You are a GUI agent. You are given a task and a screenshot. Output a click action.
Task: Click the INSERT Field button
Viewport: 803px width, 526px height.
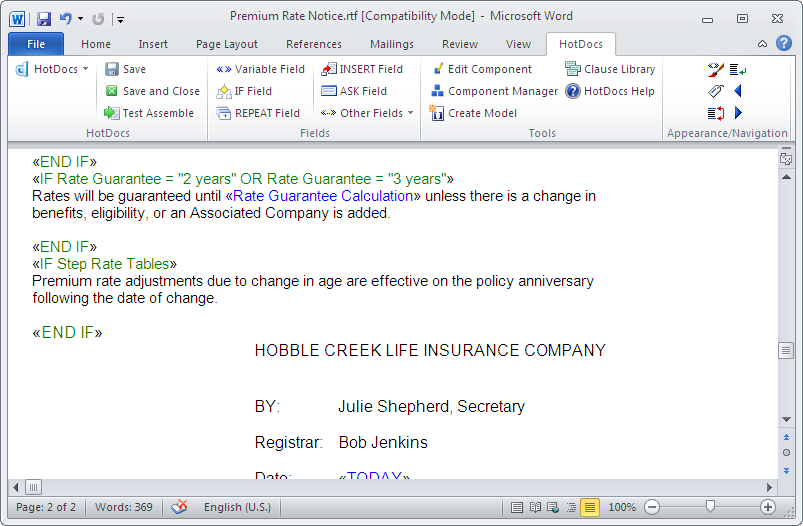coord(362,69)
